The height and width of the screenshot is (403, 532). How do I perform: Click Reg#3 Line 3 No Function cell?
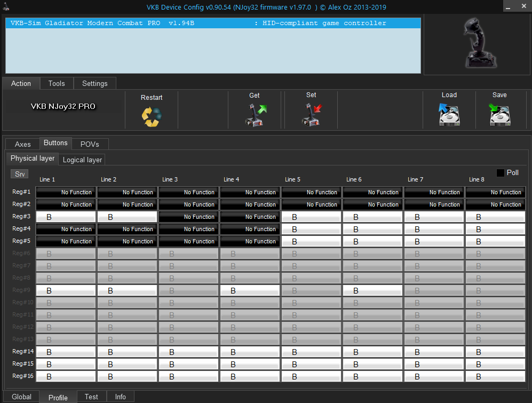pyautogui.click(x=189, y=217)
